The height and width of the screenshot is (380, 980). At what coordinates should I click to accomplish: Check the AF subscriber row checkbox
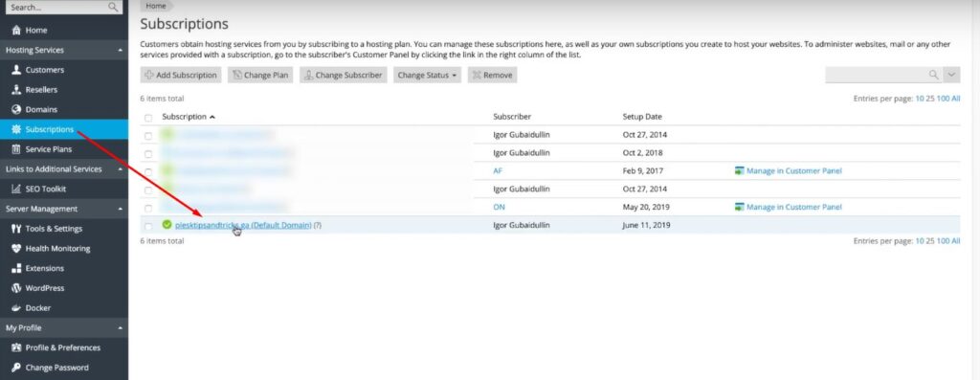coord(148,172)
